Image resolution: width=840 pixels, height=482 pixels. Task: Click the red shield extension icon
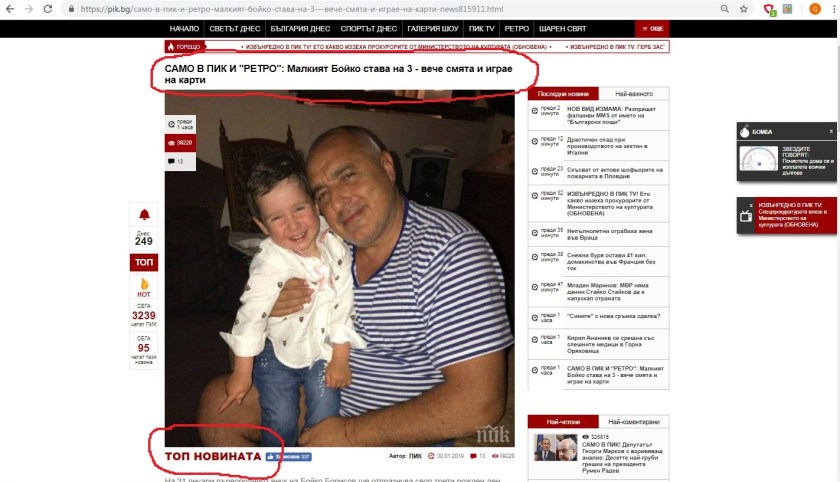[x=769, y=9]
